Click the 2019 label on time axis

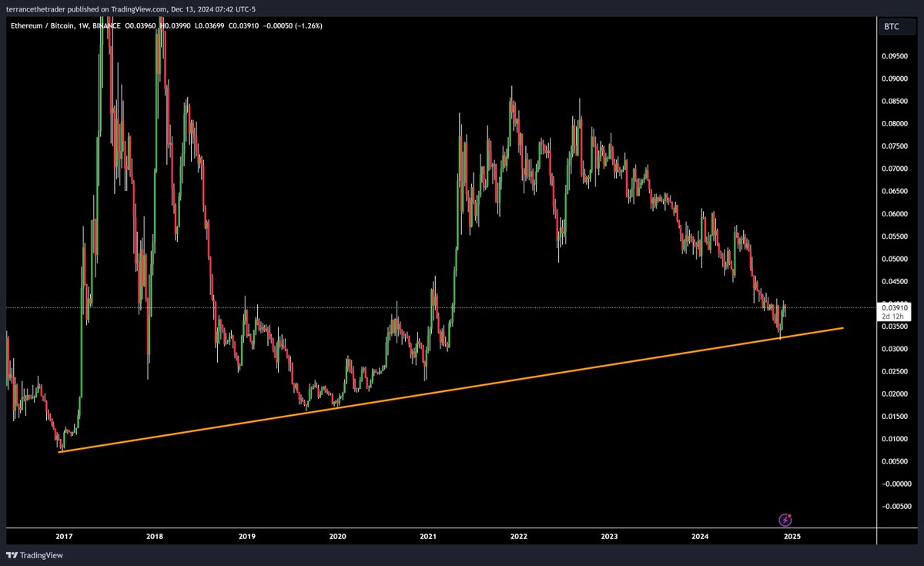pyautogui.click(x=246, y=536)
